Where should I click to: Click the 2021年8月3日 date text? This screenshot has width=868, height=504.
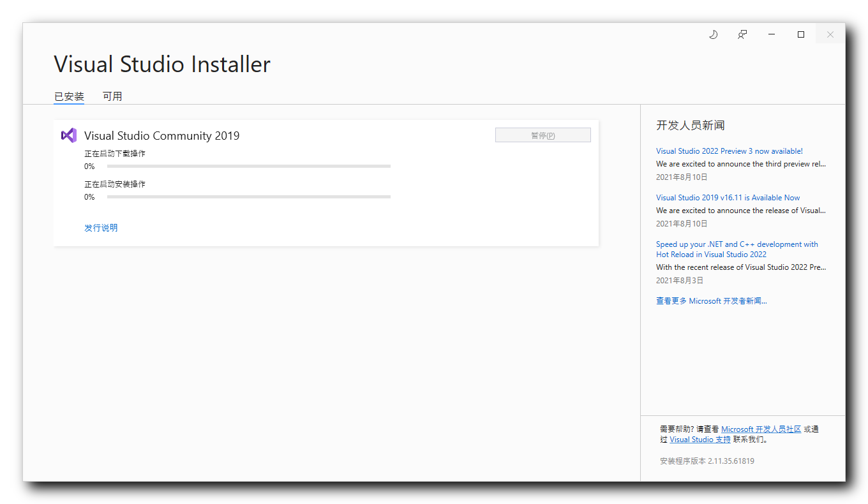click(x=680, y=281)
